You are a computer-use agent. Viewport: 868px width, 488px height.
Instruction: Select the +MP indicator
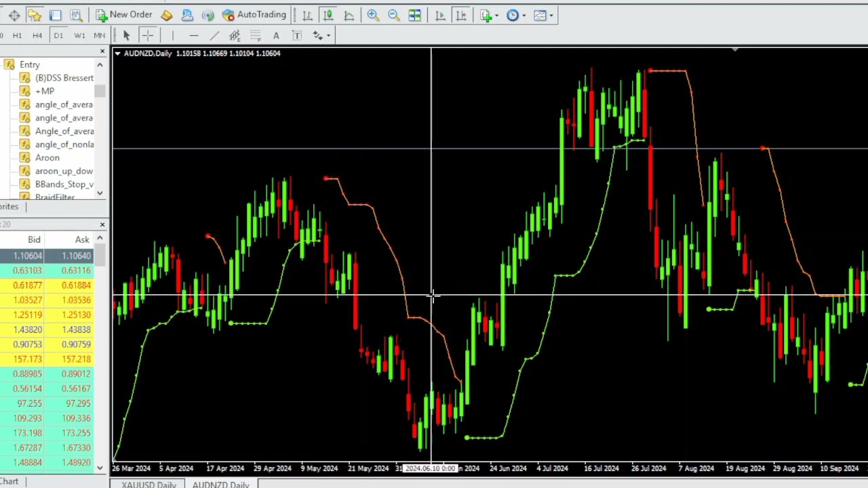click(x=45, y=91)
